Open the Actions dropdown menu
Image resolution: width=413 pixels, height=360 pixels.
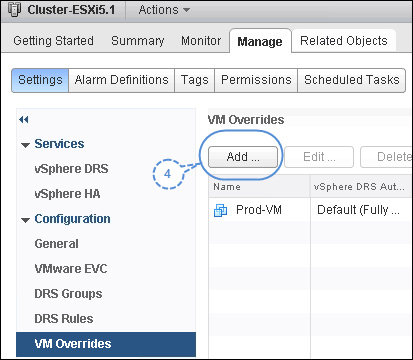pyautogui.click(x=164, y=10)
